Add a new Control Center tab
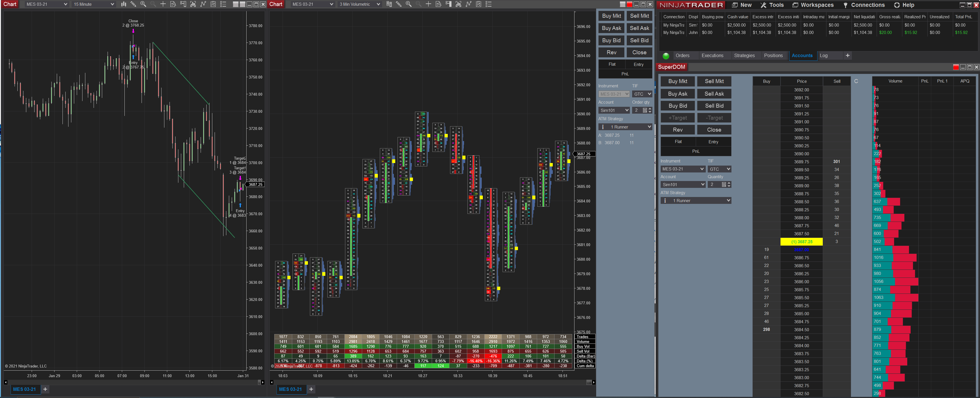 click(x=848, y=56)
